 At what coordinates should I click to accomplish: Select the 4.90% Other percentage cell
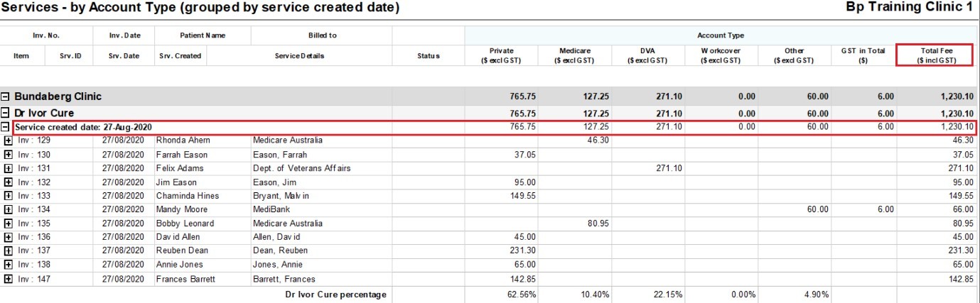coord(815,294)
